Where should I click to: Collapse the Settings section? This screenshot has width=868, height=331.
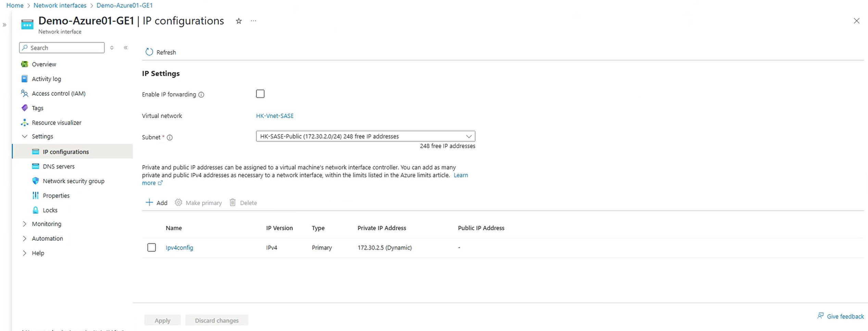pyautogui.click(x=25, y=136)
